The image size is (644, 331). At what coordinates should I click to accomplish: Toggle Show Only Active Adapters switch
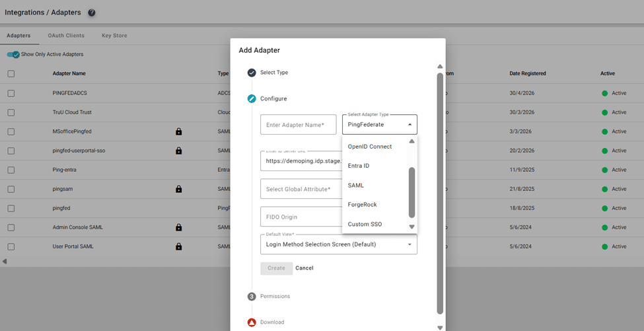point(13,54)
